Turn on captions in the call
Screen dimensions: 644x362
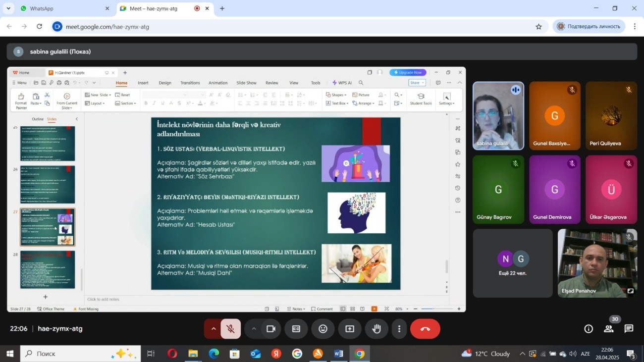(296, 329)
